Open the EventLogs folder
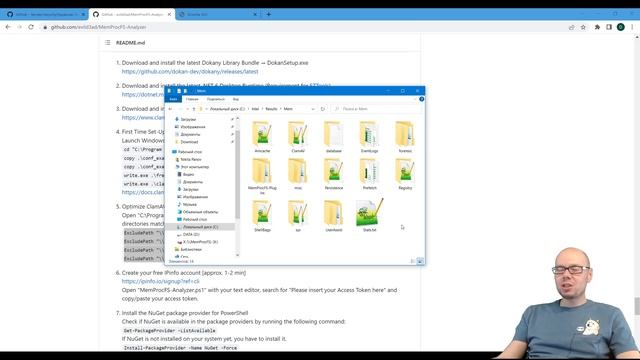 pos(369,137)
